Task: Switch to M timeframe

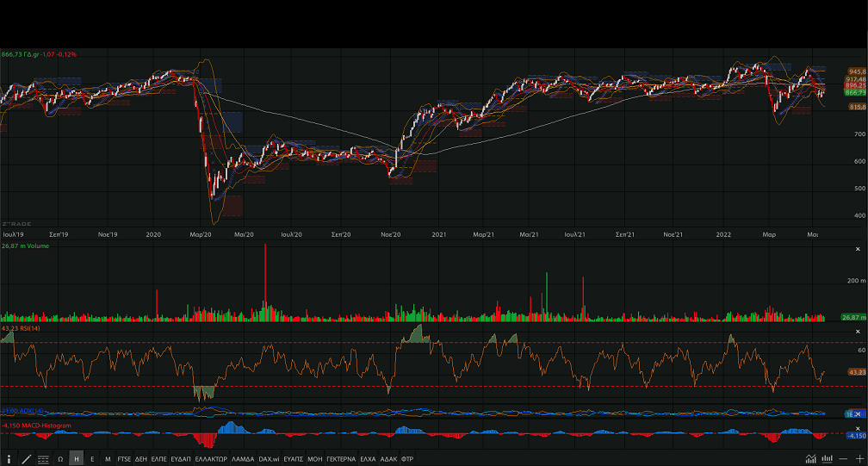Action: (x=108, y=459)
